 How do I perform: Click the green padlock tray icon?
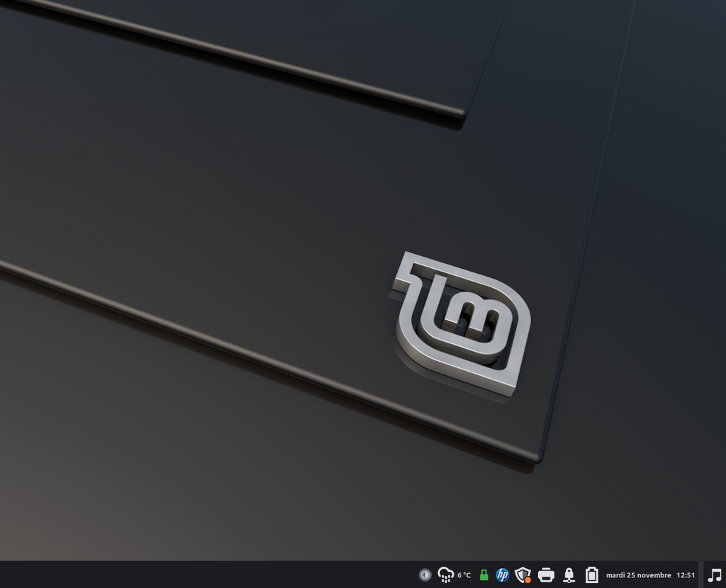point(484,575)
